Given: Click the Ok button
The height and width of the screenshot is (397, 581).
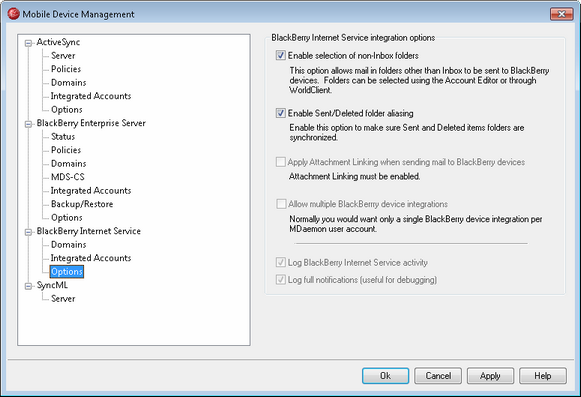Looking at the screenshot, I should coord(385,376).
